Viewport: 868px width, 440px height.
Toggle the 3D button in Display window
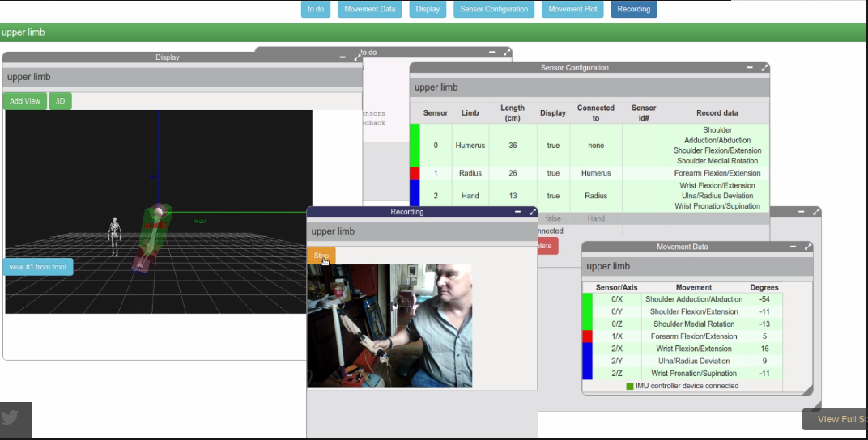pos(61,101)
